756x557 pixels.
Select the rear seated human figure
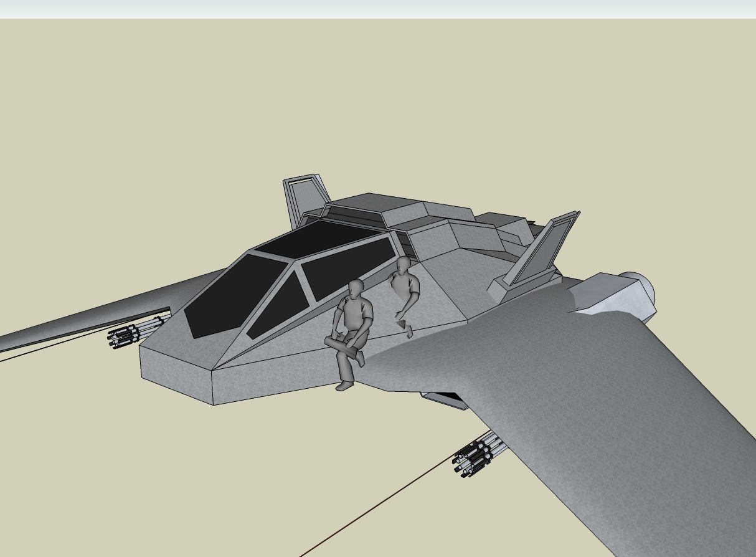click(x=405, y=287)
